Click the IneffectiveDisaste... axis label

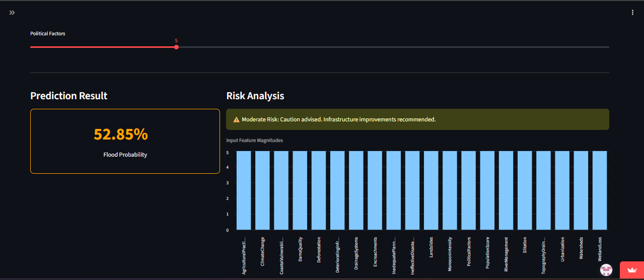[412, 255]
